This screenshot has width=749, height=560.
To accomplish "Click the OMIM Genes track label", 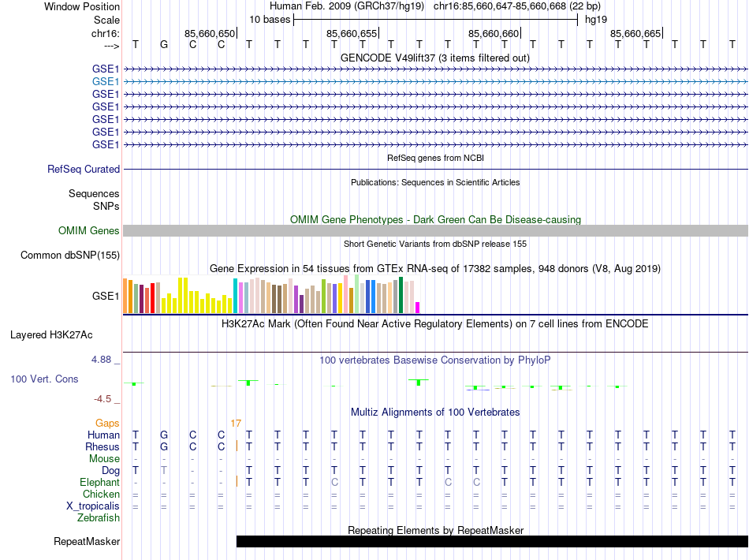I will [89, 230].
